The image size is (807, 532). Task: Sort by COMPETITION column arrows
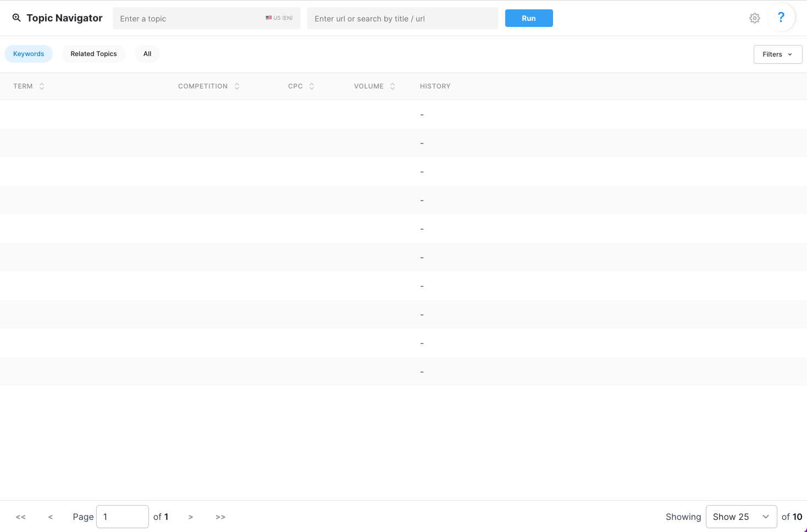click(237, 86)
